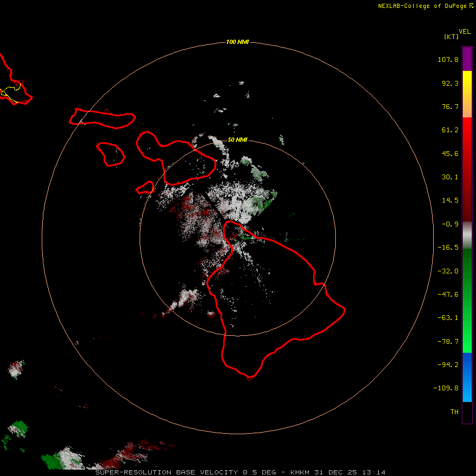Screen dimensions: 476x476
Task: Click the -78.7 velocity scale value
Action: pyautogui.click(x=448, y=342)
